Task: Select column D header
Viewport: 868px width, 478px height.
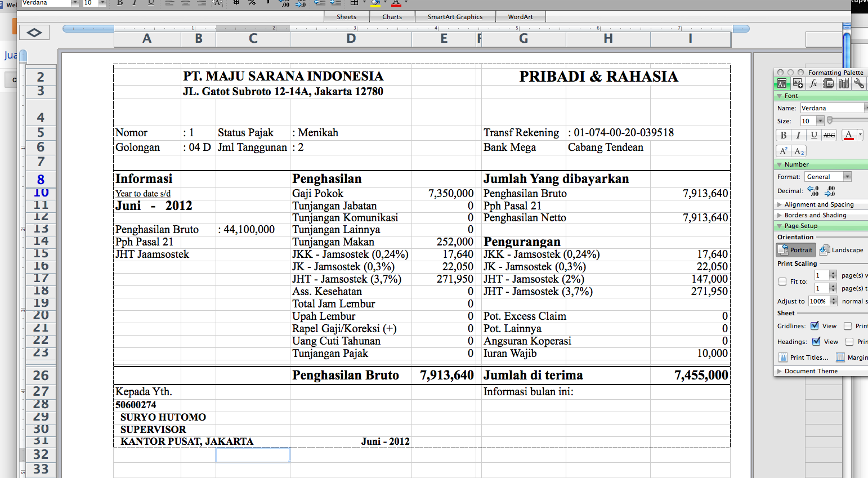Action: 351,38
